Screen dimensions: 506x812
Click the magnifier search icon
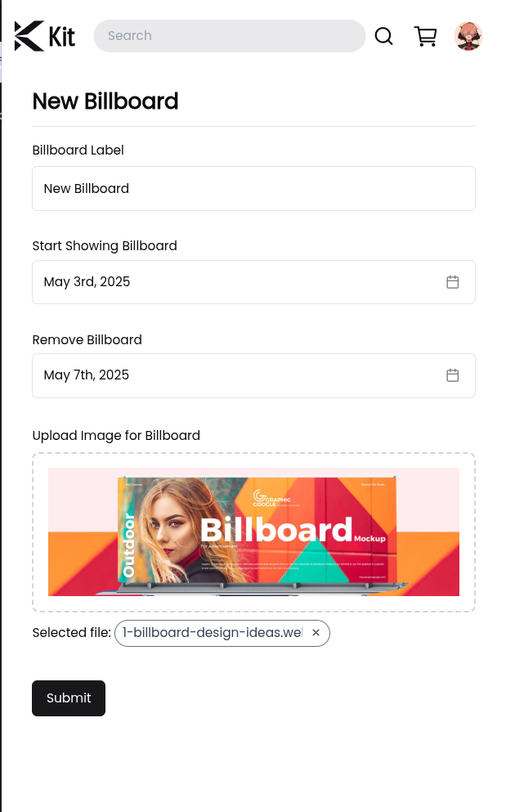384,36
